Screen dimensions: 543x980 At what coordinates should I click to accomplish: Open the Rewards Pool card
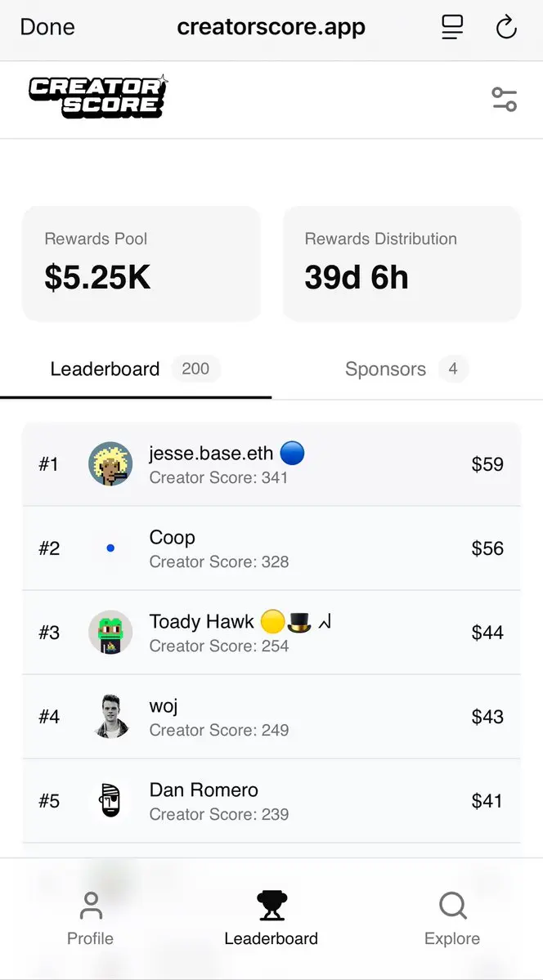[141, 264]
